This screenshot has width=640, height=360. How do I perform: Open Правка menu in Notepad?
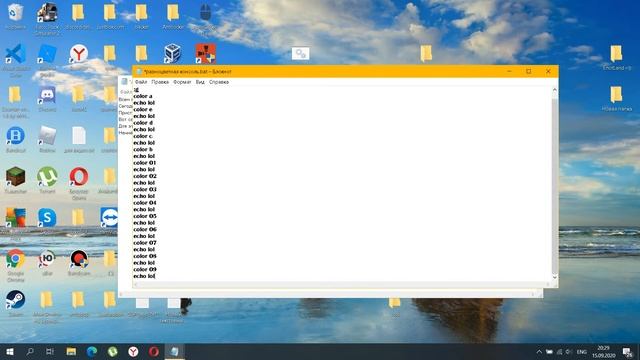point(160,82)
